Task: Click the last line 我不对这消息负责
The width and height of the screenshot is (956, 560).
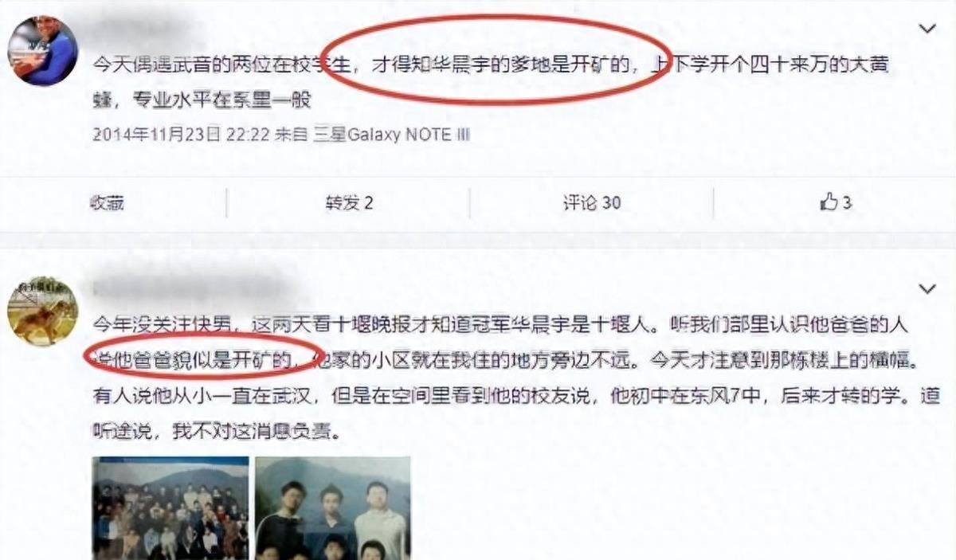Action: 272,433
